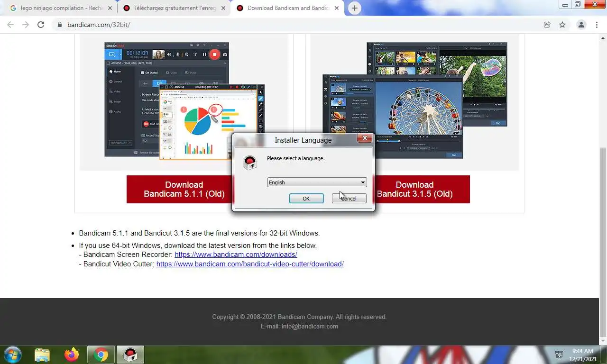Screen dimensions: 607x364
Task: Open a new browser tab
Action: click(x=354, y=8)
